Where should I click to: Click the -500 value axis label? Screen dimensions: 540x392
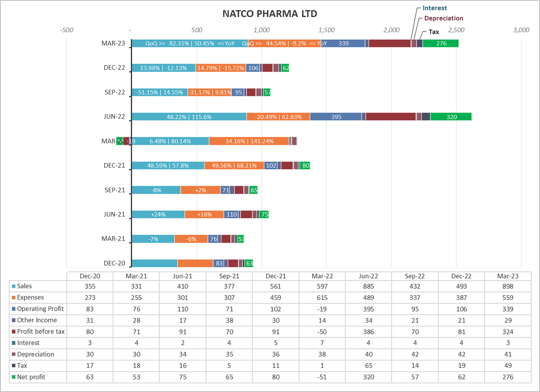tap(67, 30)
